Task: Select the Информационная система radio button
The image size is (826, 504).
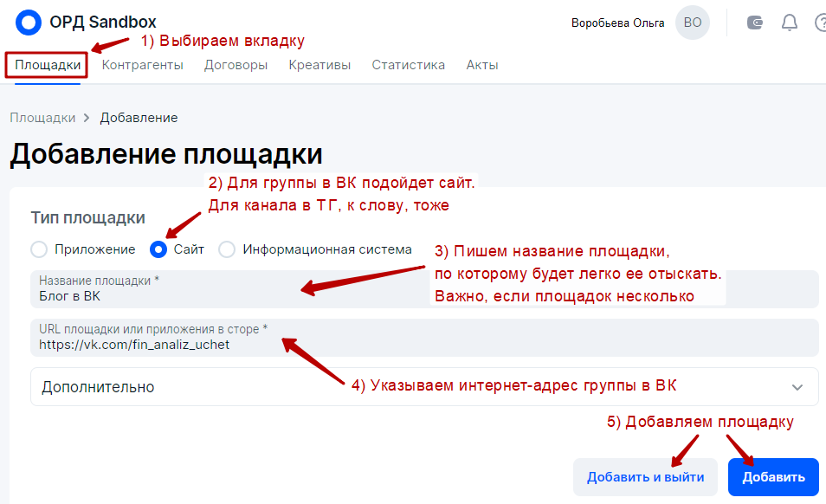Action: (227, 249)
